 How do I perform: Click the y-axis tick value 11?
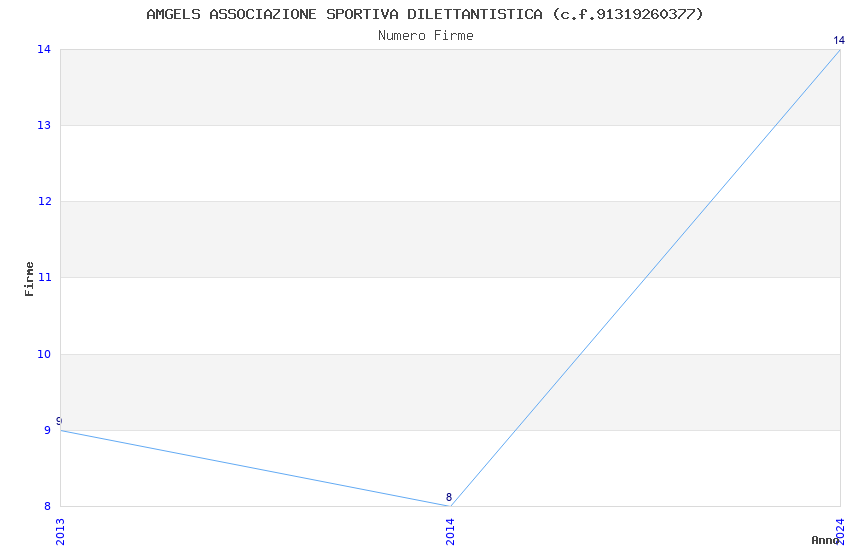tap(44, 277)
